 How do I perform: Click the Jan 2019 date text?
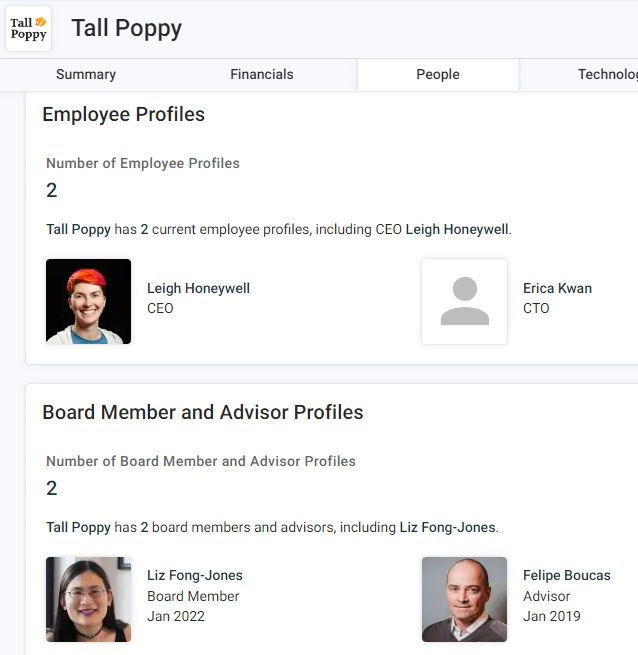click(x=552, y=616)
